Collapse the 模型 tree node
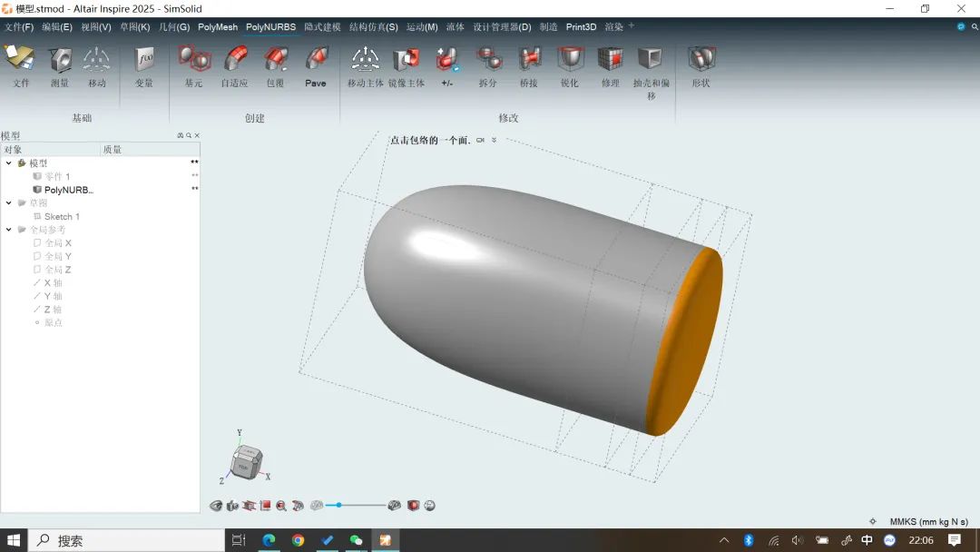 (9, 163)
